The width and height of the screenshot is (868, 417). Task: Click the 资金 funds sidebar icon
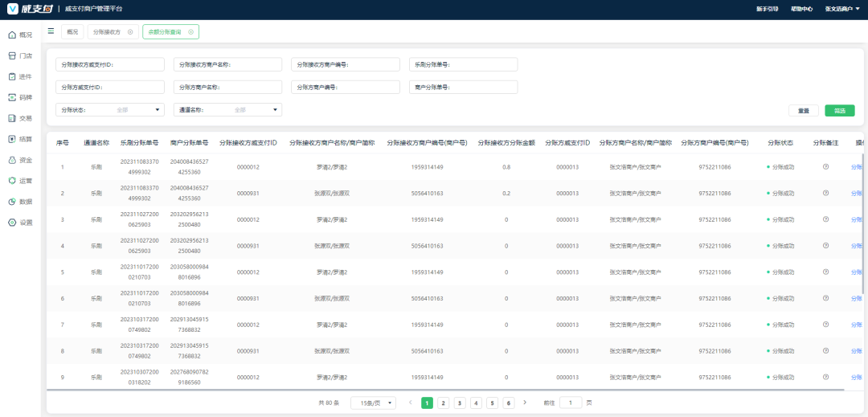(x=19, y=160)
